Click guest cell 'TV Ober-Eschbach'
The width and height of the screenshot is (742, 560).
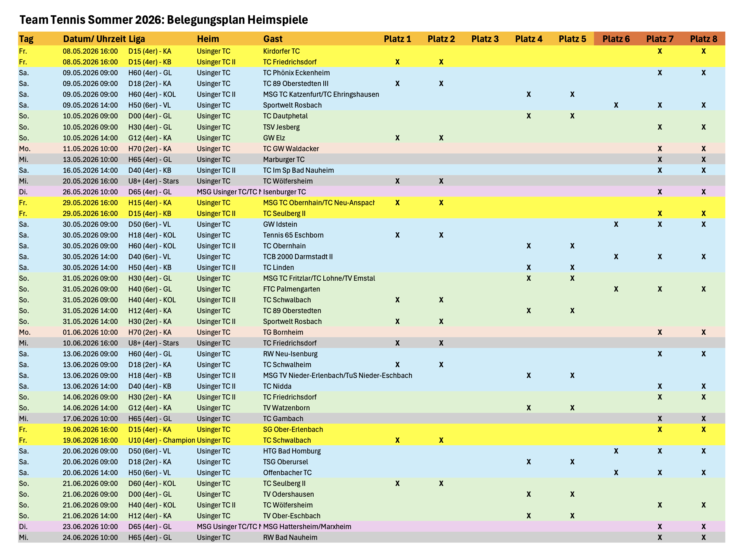[292, 516]
